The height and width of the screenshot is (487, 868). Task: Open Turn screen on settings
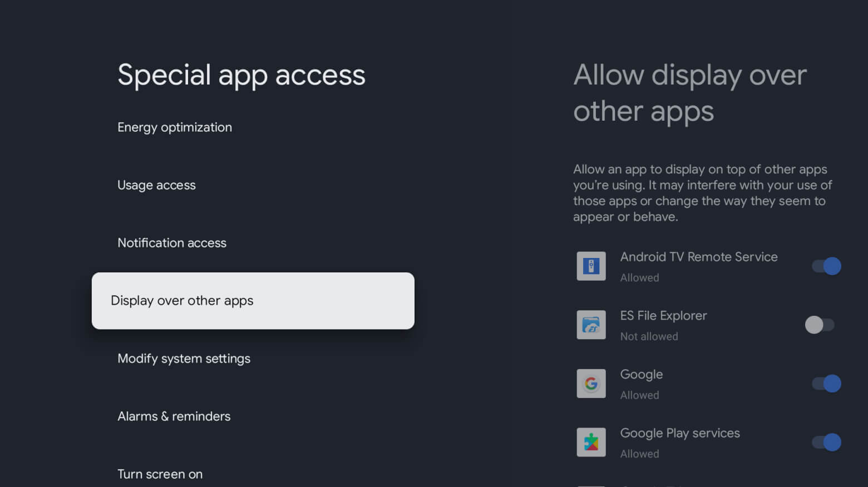click(x=160, y=474)
